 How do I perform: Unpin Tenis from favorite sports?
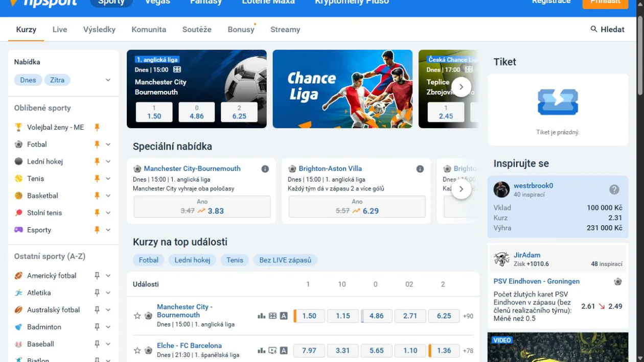(97, 179)
